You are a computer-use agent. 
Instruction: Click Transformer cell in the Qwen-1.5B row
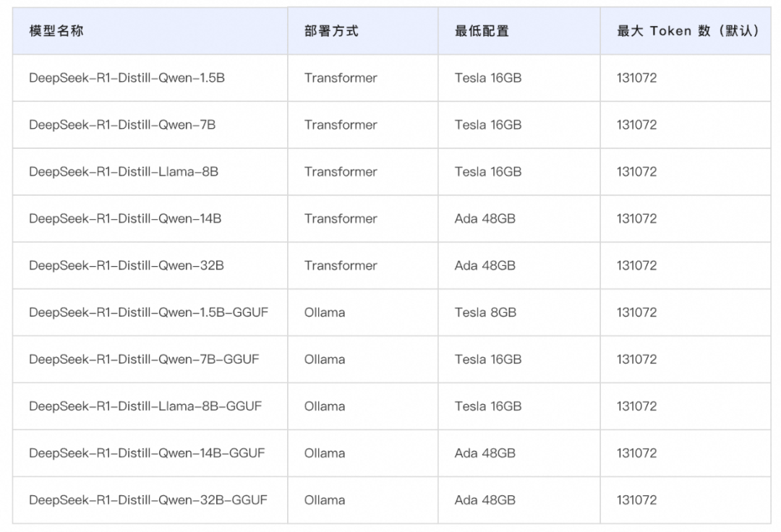(x=341, y=78)
